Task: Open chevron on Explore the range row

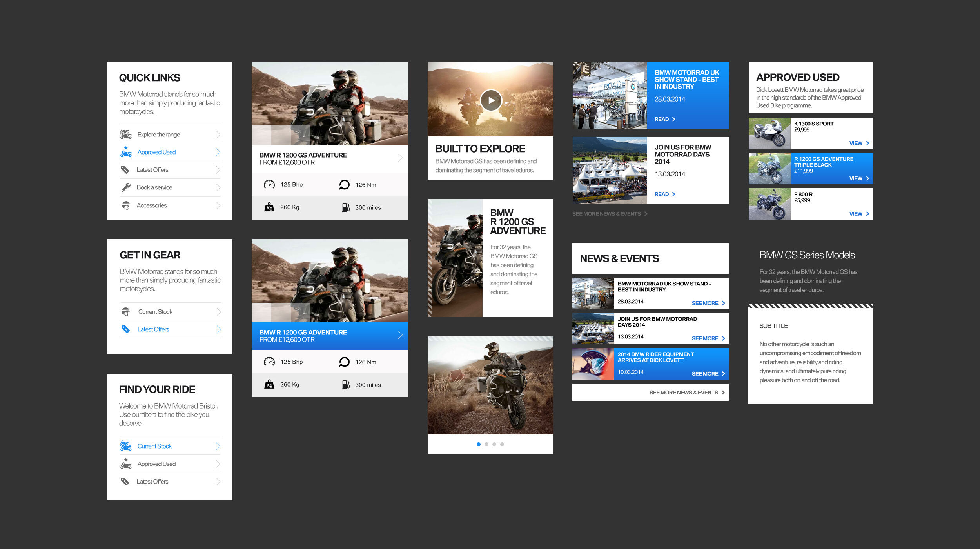Action: point(218,135)
